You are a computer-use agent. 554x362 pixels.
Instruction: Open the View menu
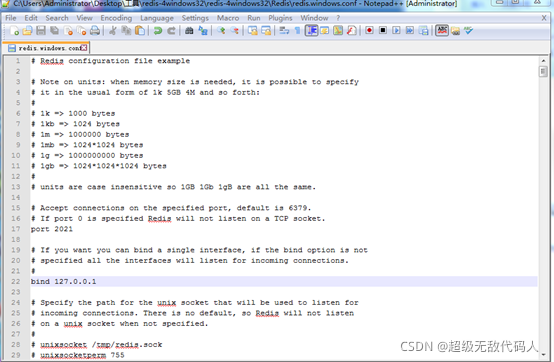tap(84, 18)
